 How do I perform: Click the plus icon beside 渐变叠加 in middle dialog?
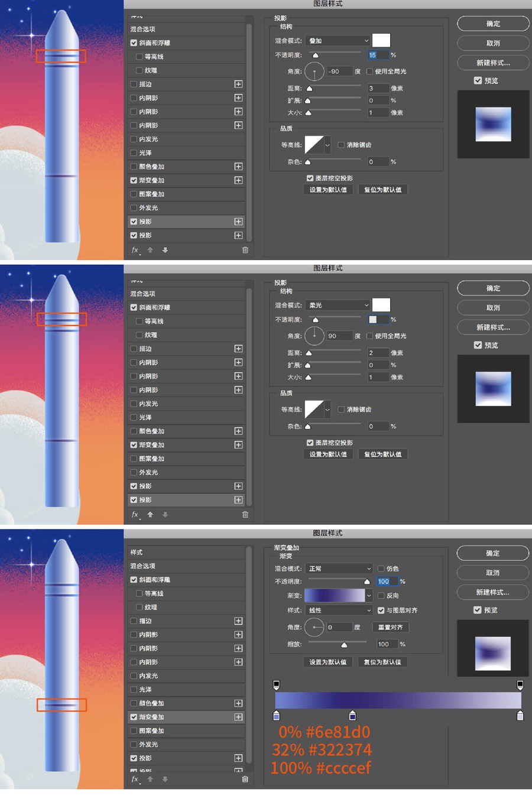(x=238, y=445)
